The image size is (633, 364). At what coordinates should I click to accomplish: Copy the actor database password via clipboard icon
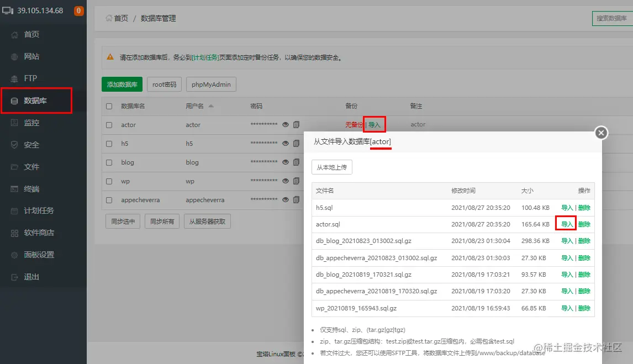pos(297,125)
